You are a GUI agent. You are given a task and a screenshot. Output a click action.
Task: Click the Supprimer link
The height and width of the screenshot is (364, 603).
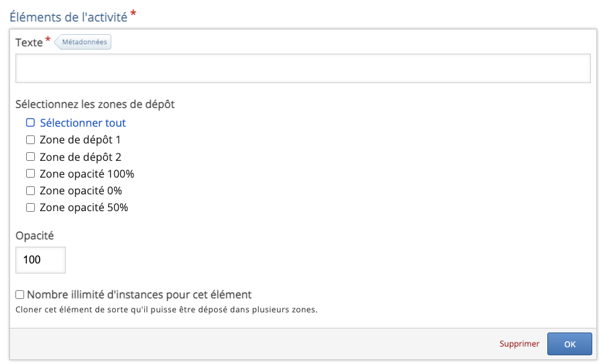coord(519,344)
